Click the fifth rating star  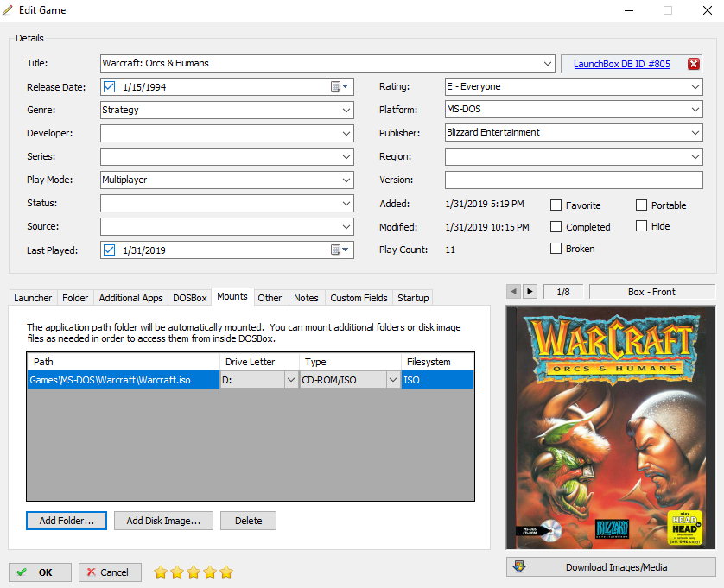click(x=226, y=572)
